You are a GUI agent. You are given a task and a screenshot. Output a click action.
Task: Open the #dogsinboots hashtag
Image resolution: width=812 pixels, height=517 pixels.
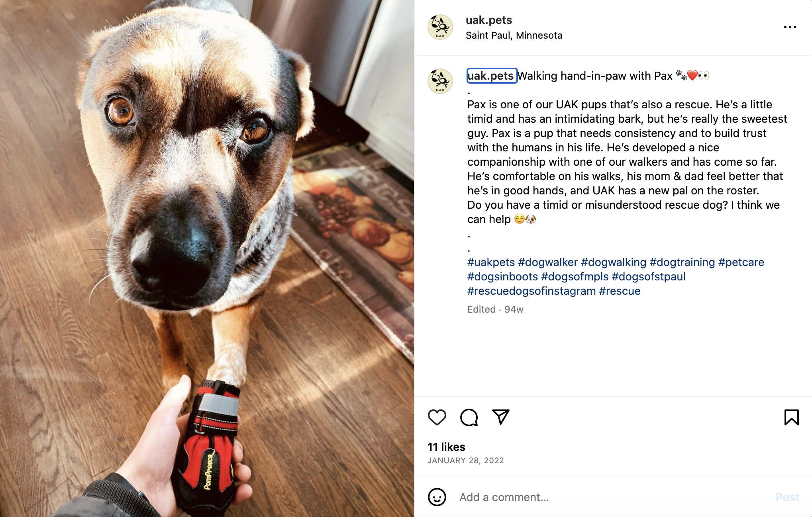pyautogui.click(x=502, y=277)
